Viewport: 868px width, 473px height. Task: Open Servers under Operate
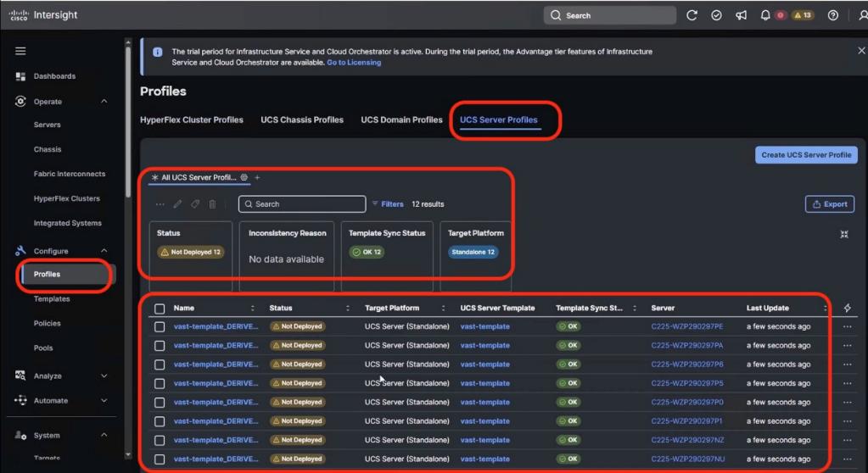(x=47, y=125)
